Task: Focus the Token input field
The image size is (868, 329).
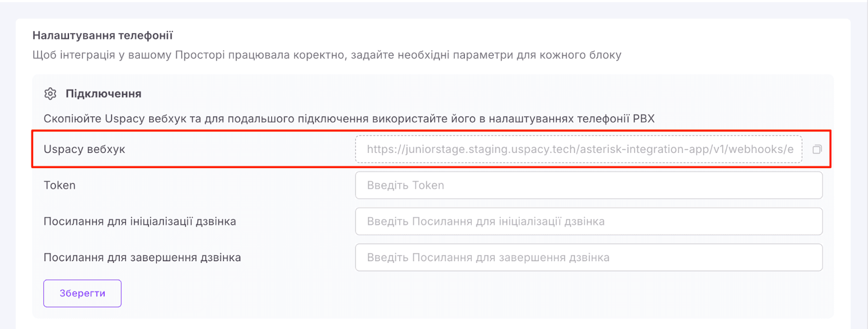Action: pos(589,185)
